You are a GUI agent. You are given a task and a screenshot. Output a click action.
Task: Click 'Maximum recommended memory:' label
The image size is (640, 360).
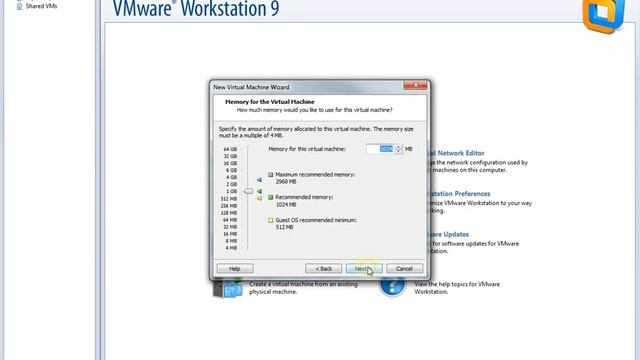[315, 174]
